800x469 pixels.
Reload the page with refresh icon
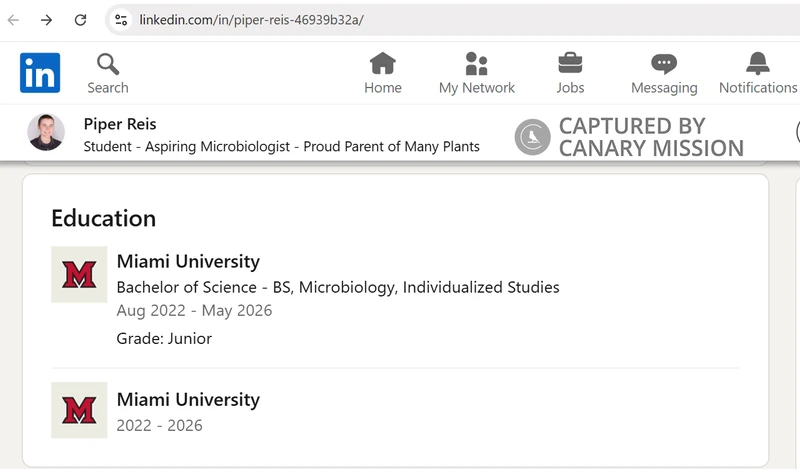[80, 20]
